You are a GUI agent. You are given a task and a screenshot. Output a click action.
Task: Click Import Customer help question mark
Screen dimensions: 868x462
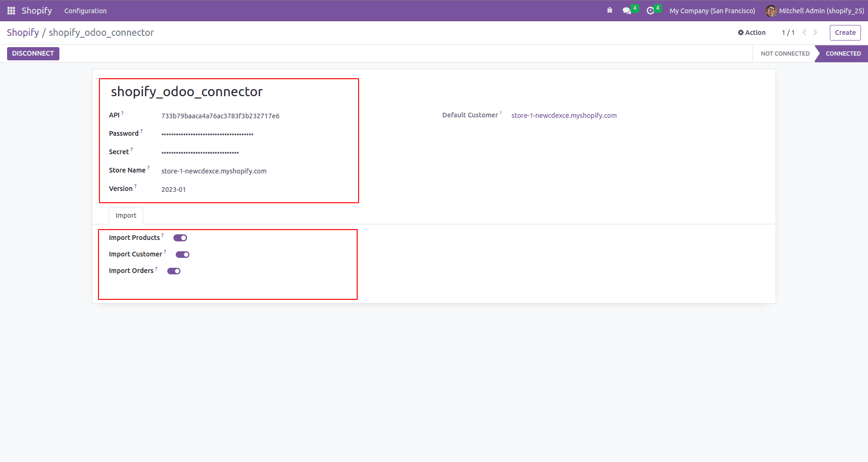pyautogui.click(x=165, y=252)
